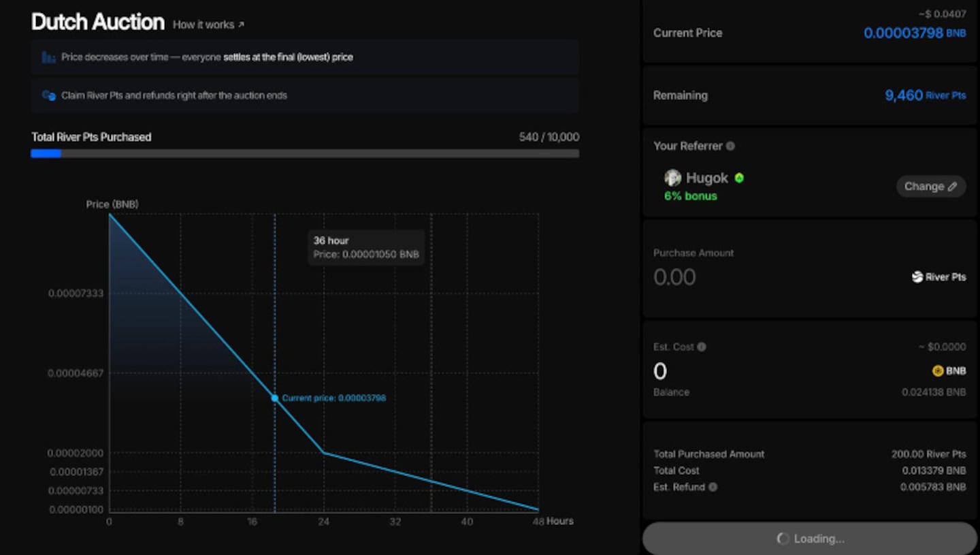This screenshot has height=555, width=980.
Task: Open the How it works link
Action: [202, 25]
